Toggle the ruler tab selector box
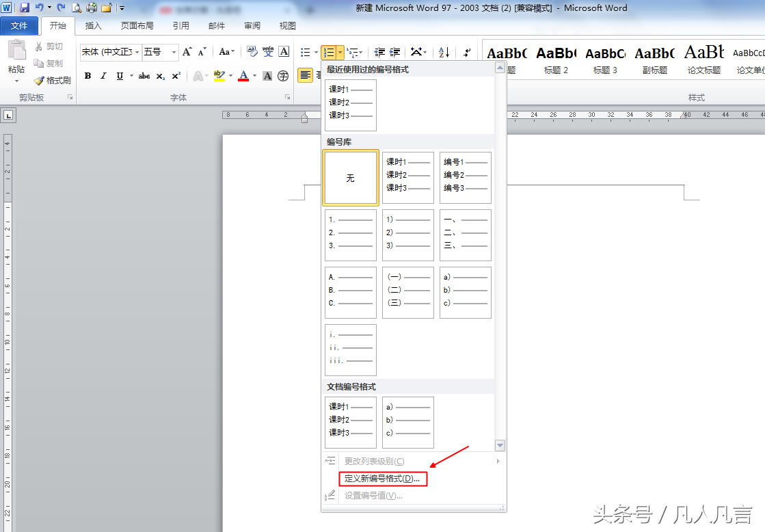 8,116
